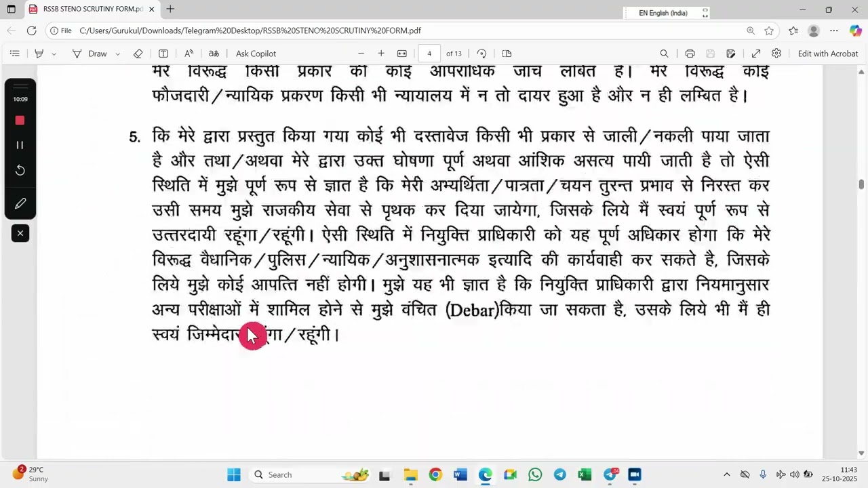Click the Save icon in toolbar

pyautogui.click(x=710, y=54)
